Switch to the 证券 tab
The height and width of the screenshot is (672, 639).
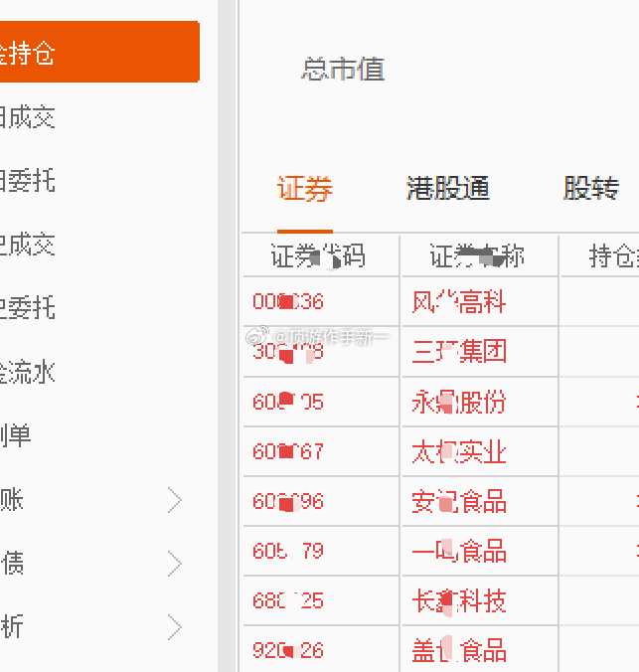coord(305,189)
